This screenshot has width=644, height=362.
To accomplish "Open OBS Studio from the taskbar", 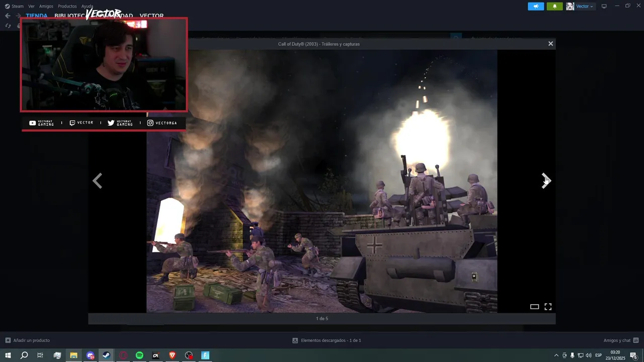I will click(x=189, y=355).
